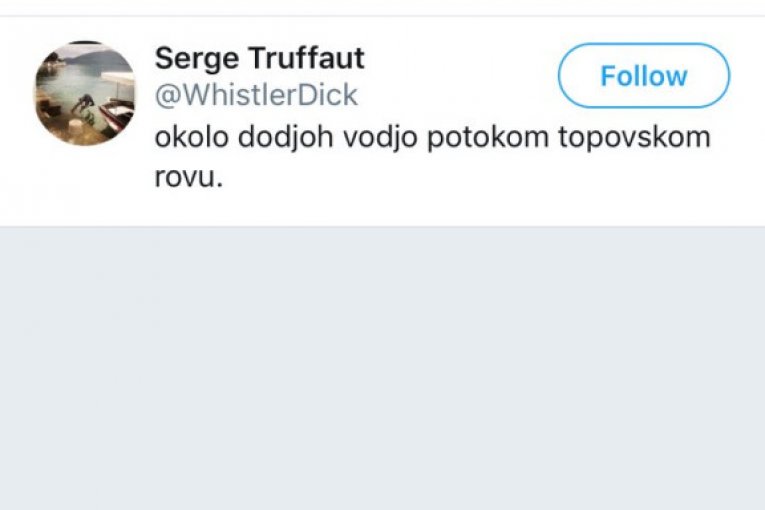The image size is (765, 510).
Task: Click the white strip above the tweet card
Action: point(382,7)
